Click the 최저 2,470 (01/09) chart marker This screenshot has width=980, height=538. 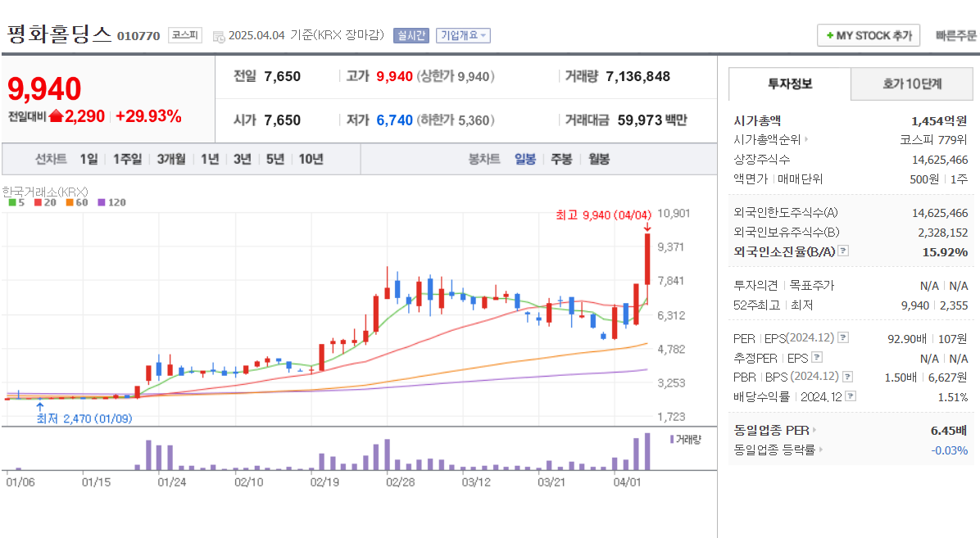[84, 418]
